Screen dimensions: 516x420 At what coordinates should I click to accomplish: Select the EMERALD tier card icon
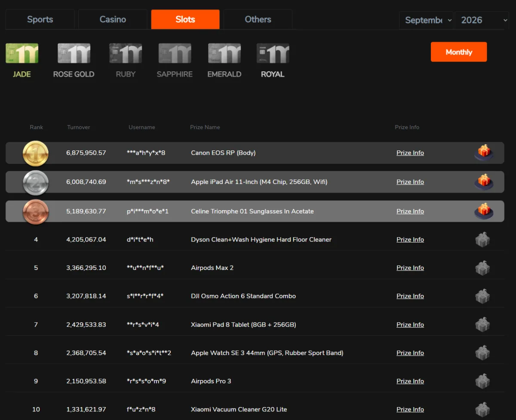(224, 53)
